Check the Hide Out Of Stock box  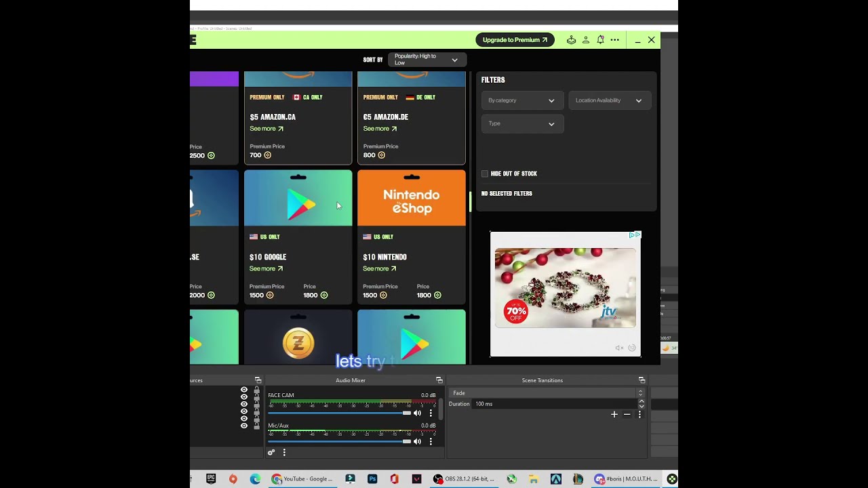pyautogui.click(x=485, y=174)
